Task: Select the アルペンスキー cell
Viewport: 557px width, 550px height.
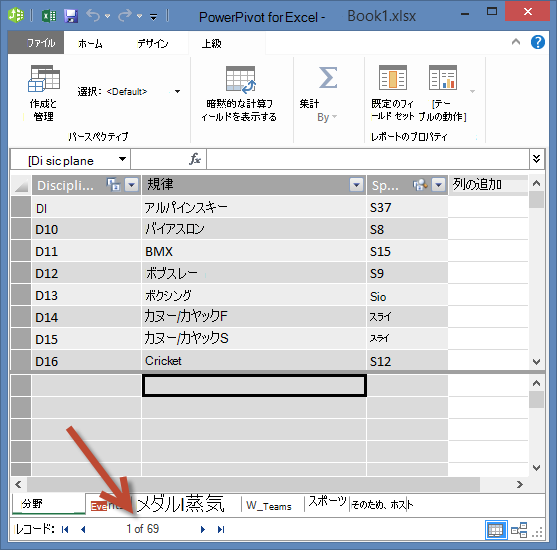Action: click(x=254, y=207)
